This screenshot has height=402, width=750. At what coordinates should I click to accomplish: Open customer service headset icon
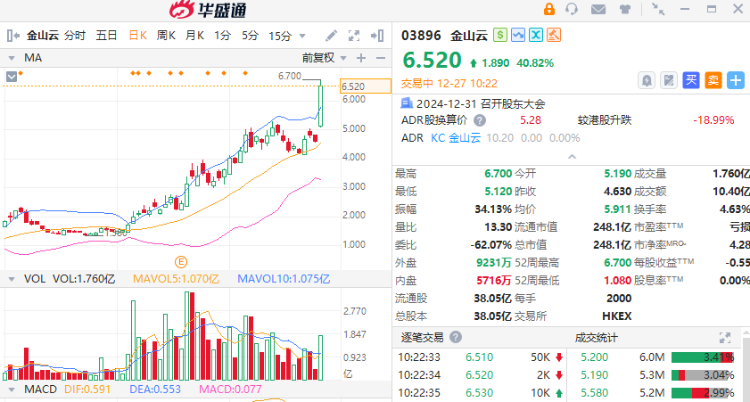pos(572,9)
